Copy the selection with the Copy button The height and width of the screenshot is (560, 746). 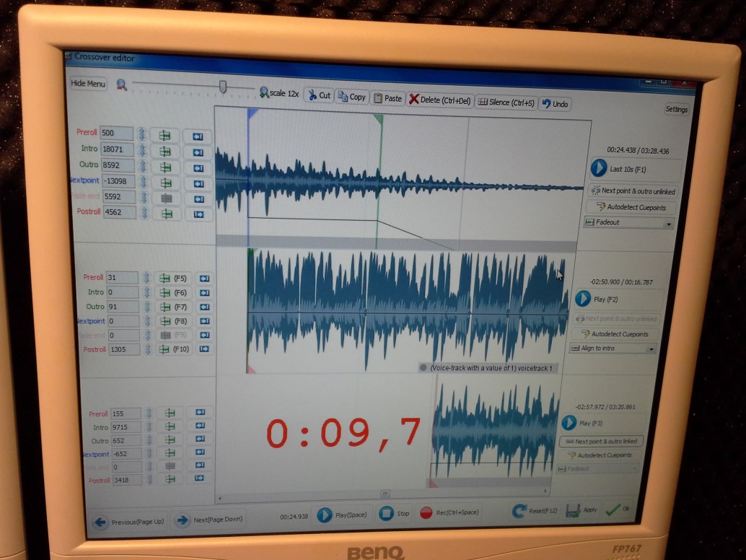point(351,97)
